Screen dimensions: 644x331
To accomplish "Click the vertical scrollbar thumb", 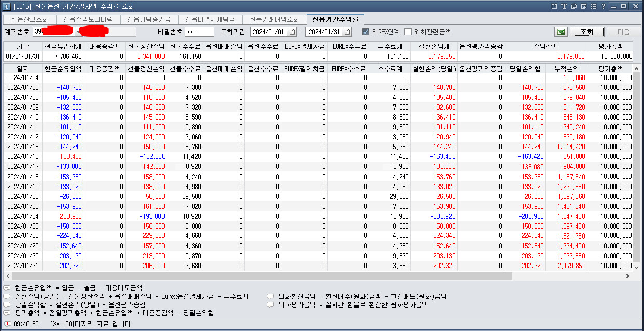I will click(x=637, y=167).
